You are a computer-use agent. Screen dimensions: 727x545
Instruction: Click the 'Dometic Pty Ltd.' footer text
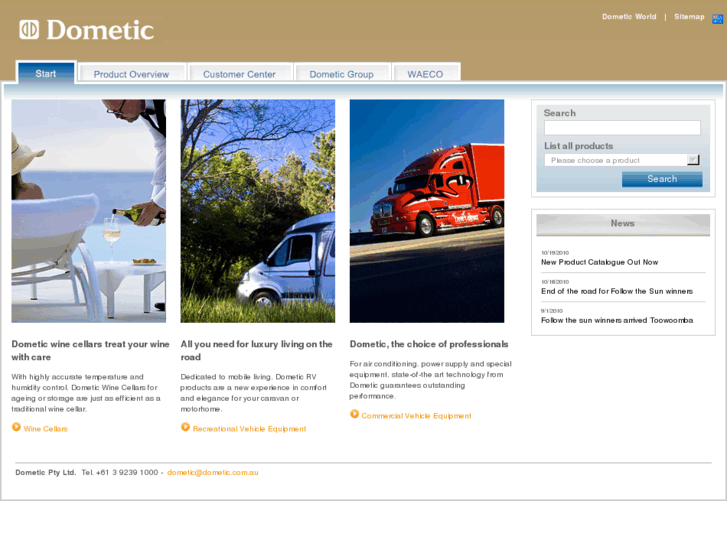tap(45, 473)
